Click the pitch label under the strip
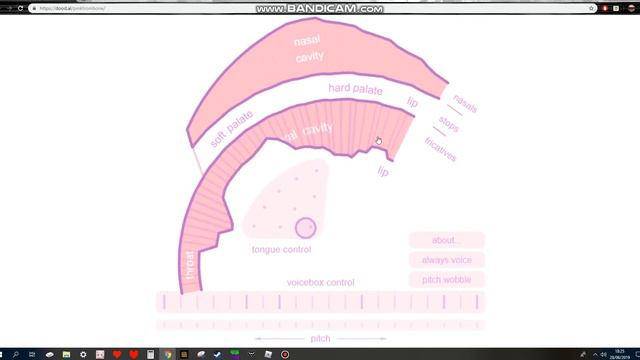This screenshot has width=640, height=360. coord(320,339)
